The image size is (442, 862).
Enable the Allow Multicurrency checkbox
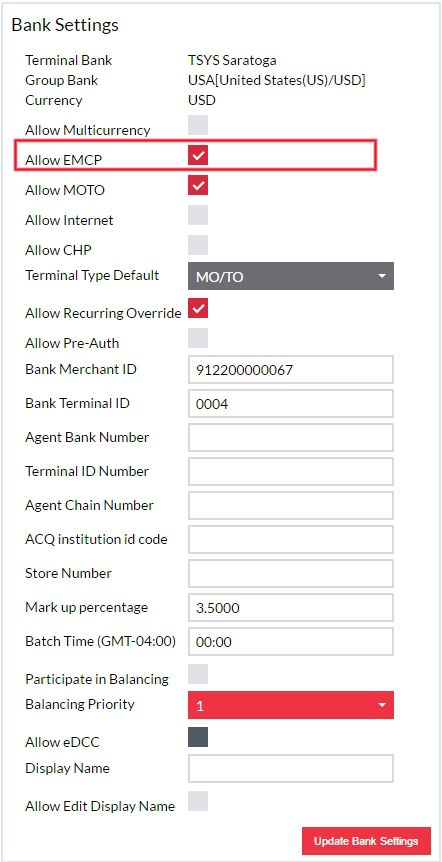(198, 125)
